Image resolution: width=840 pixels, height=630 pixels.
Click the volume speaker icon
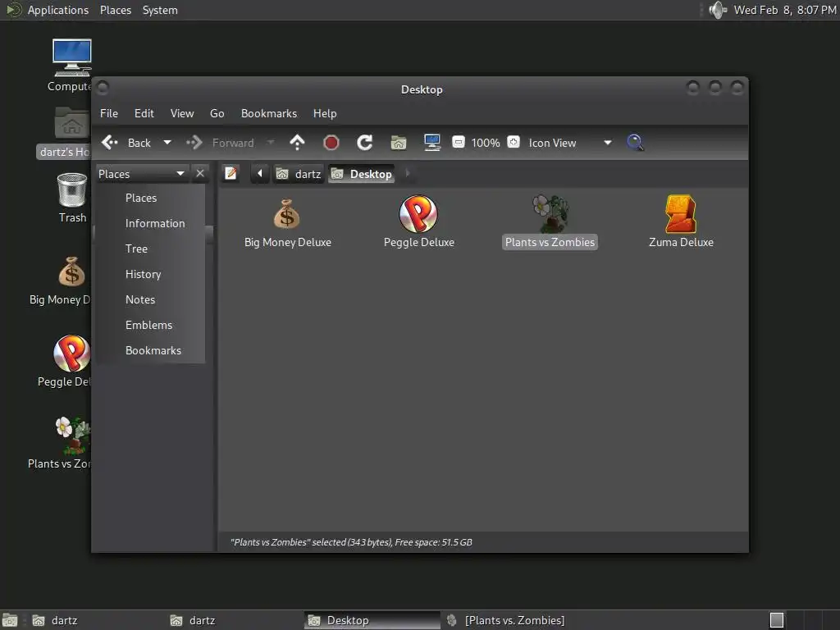click(718, 10)
